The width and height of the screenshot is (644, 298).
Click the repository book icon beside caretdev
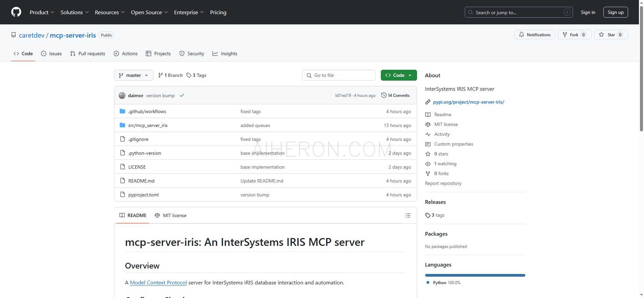[x=14, y=35]
